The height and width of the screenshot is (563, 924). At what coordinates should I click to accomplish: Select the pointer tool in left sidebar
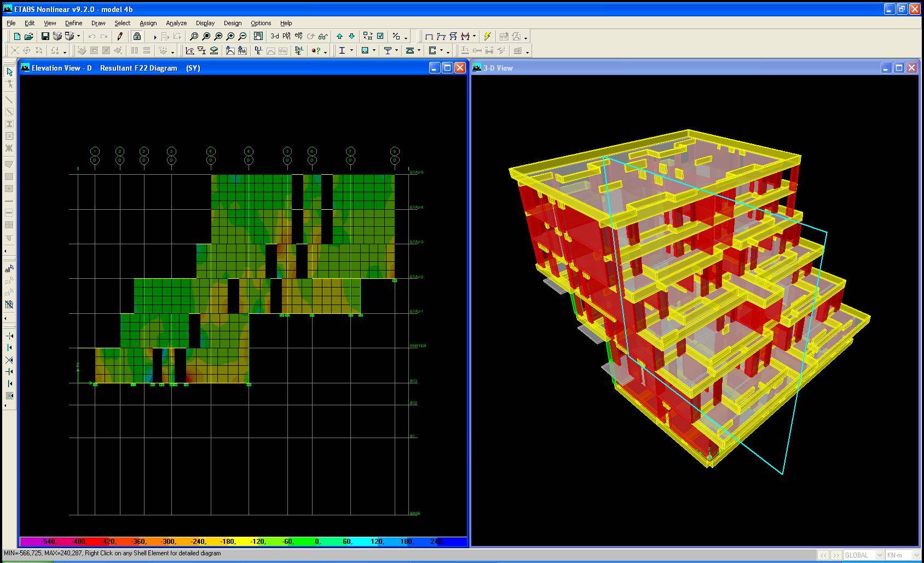[x=9, y=72]
